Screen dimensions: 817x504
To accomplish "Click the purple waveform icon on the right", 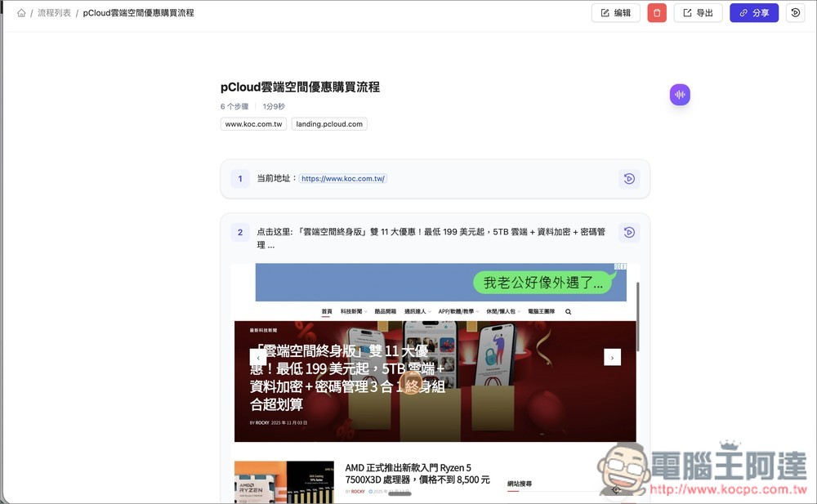I will click(x=680, y=94).
